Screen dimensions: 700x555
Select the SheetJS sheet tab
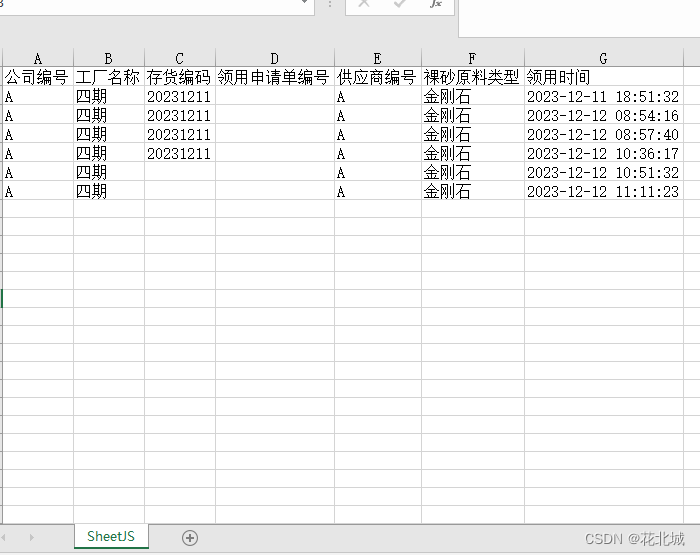pyautogui.click(x=111, y=536)
